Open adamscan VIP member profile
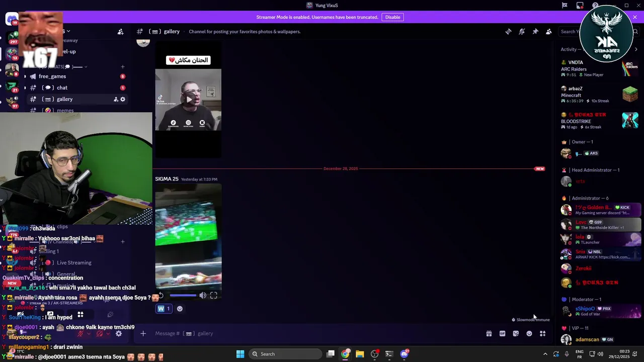 (600, 339)
